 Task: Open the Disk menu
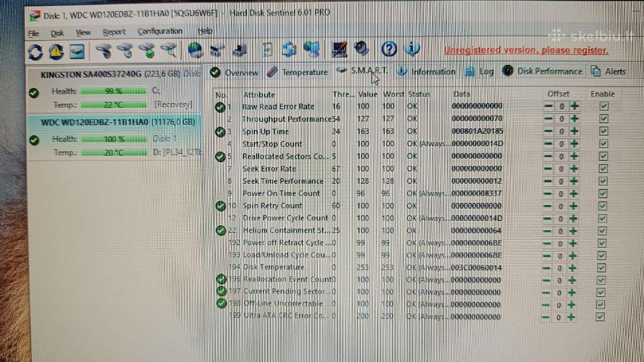pos(57,33)
